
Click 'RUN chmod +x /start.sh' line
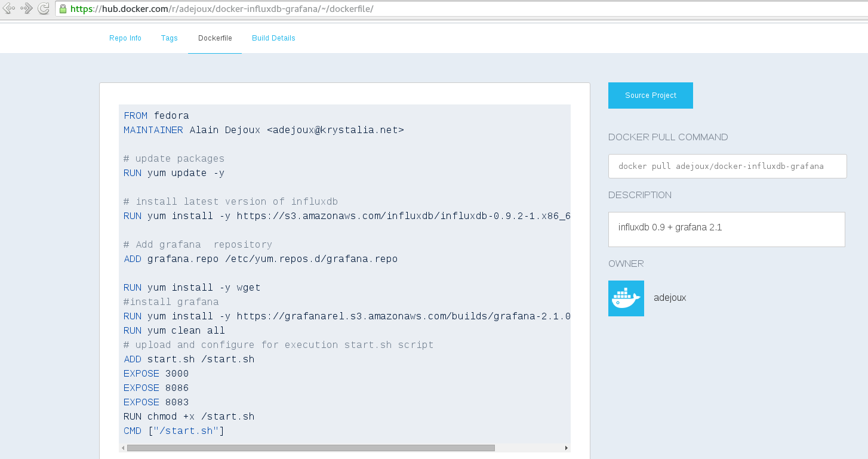click(189, 417)
